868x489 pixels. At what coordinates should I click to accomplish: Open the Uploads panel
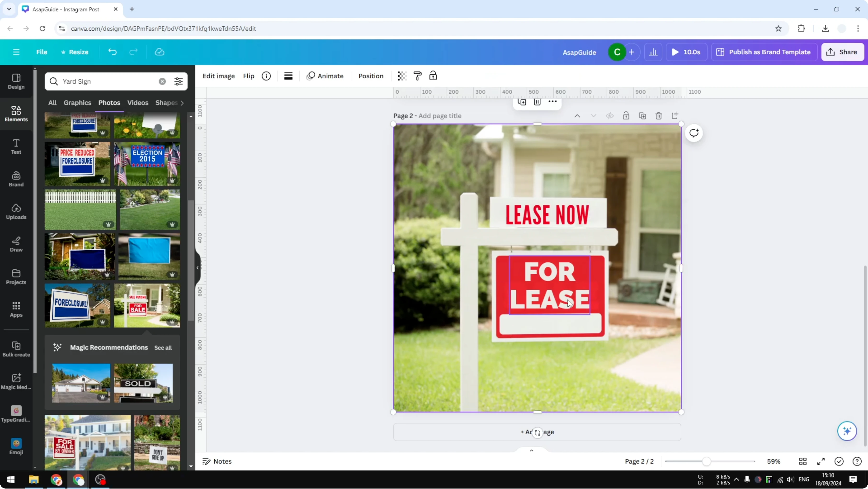tap(16, 212)
